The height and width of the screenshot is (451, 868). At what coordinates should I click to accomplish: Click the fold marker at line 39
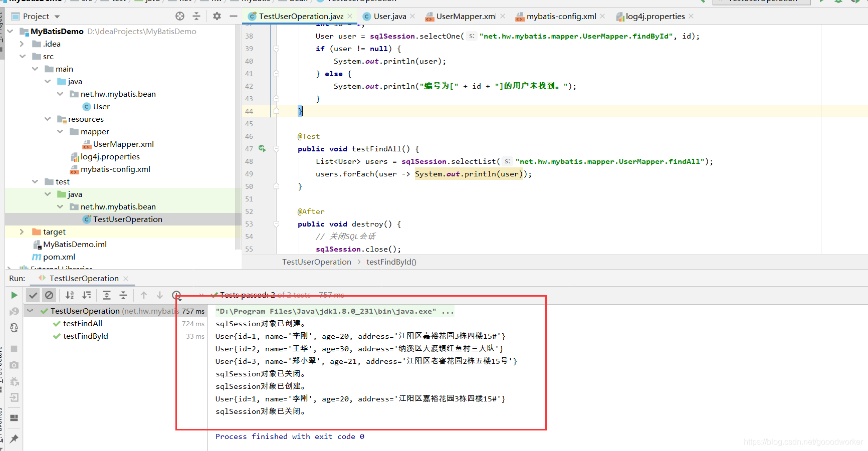tap(276, 49)
